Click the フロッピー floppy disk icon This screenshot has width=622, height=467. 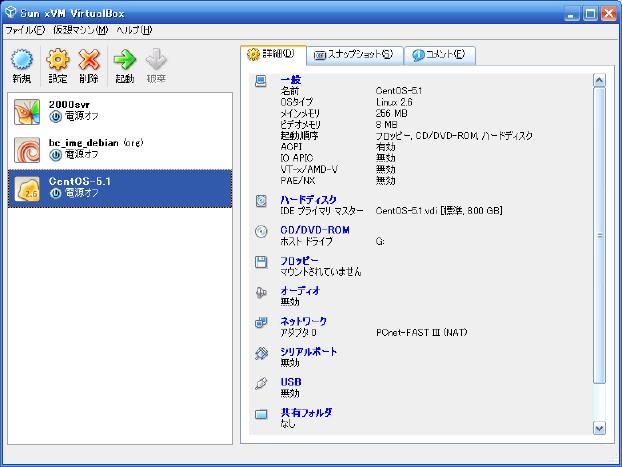pyautogui.click(x=261, y=262)
